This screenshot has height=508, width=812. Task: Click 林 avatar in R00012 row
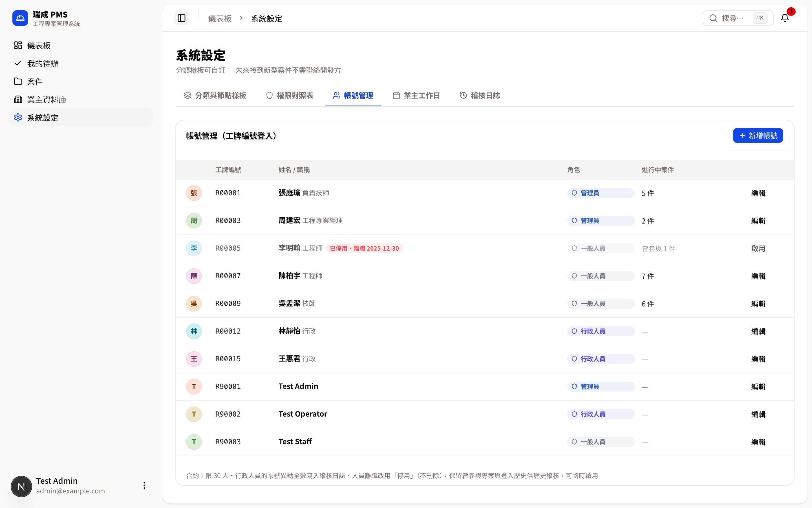point(194,331)
